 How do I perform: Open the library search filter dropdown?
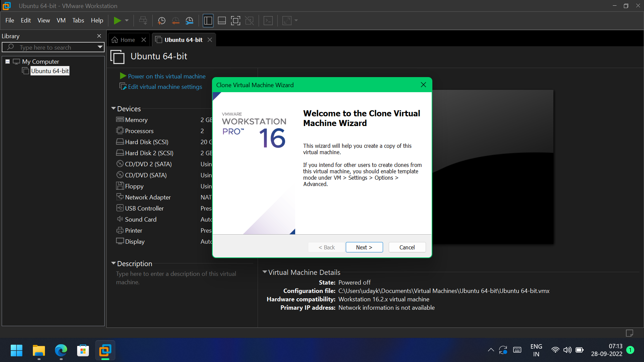pyautogui.click(x=100, y=47)
